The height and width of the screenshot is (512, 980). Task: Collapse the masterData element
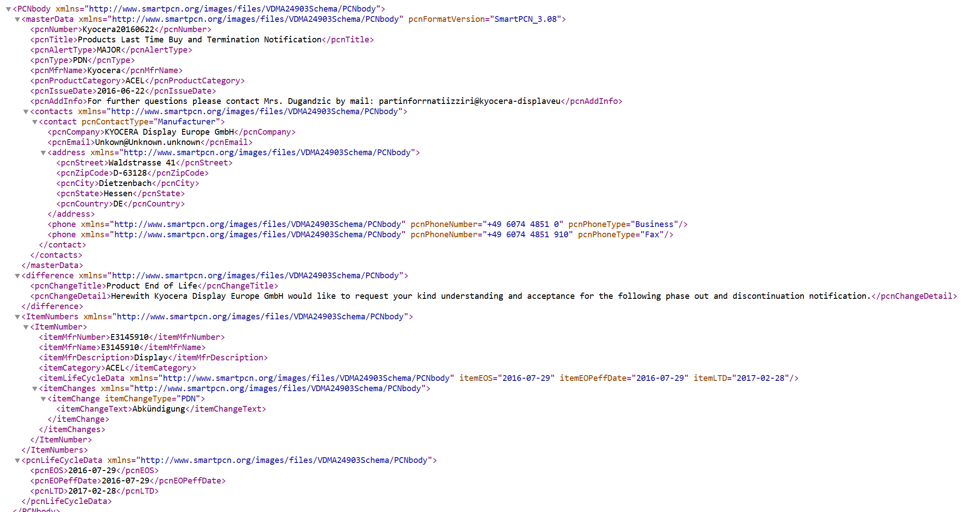tap(17, 19)
